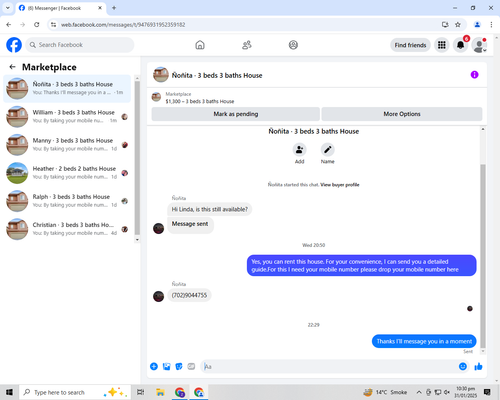This screenshot has height=400, width=500.
Task: Open the Home feed icon
Action: pos(200,45)
